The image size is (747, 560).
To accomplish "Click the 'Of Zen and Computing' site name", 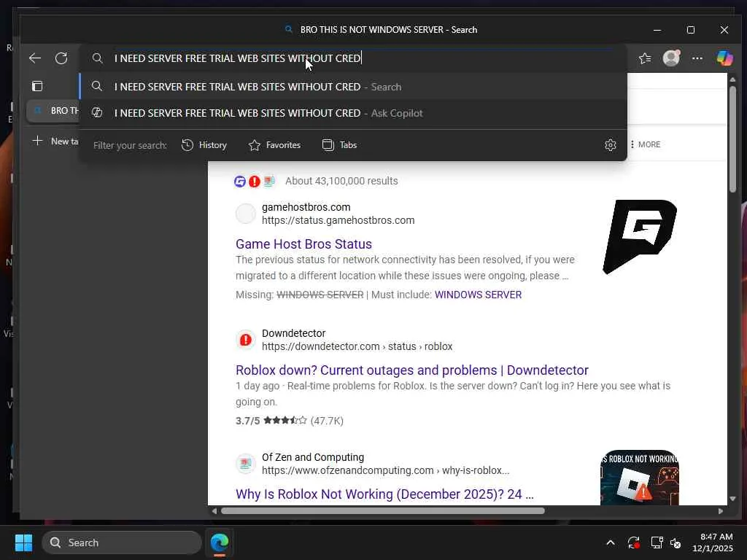I will [x=313, y=457].
